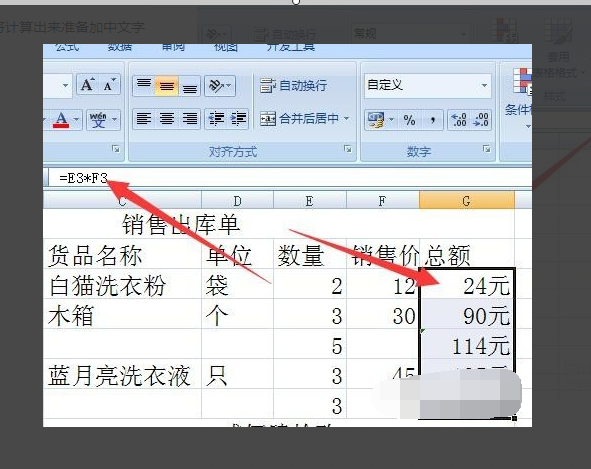Apply accounting number format
Viewport: 591px width, 469px height.
coord(375,120)
